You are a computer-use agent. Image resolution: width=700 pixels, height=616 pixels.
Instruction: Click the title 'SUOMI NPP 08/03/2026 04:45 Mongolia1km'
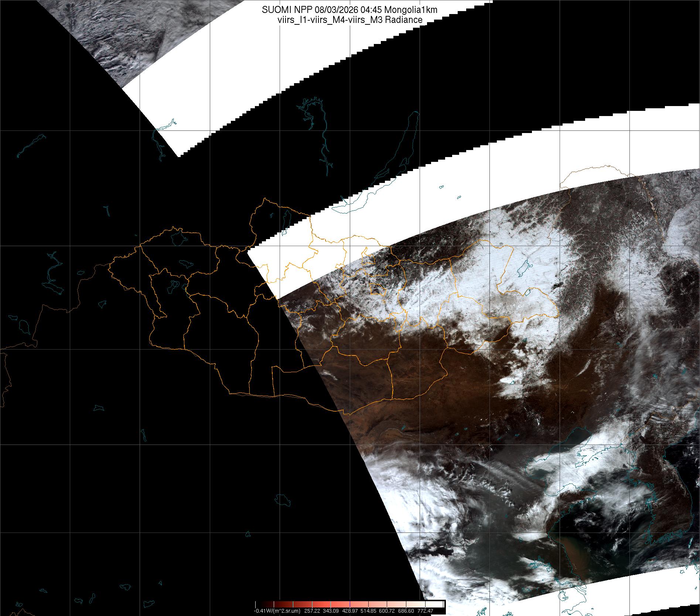tap(350, 10)
